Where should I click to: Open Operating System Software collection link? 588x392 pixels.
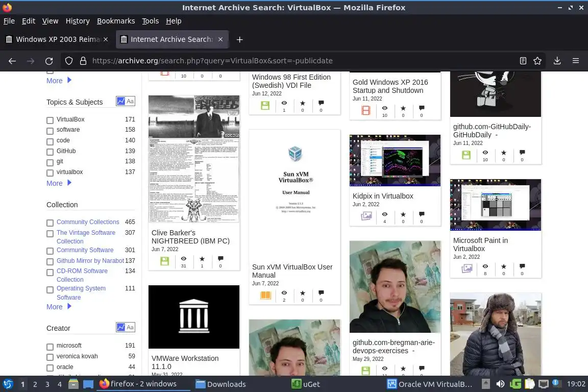(x=81, y=292)
